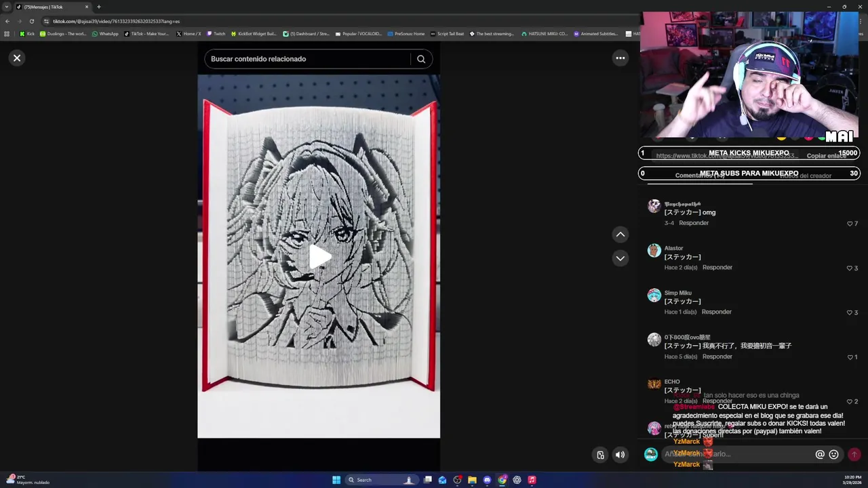The width and height of the screenshot is (868, 488).
Task: Open Discord from taskbar
Action: click(487, 480)
